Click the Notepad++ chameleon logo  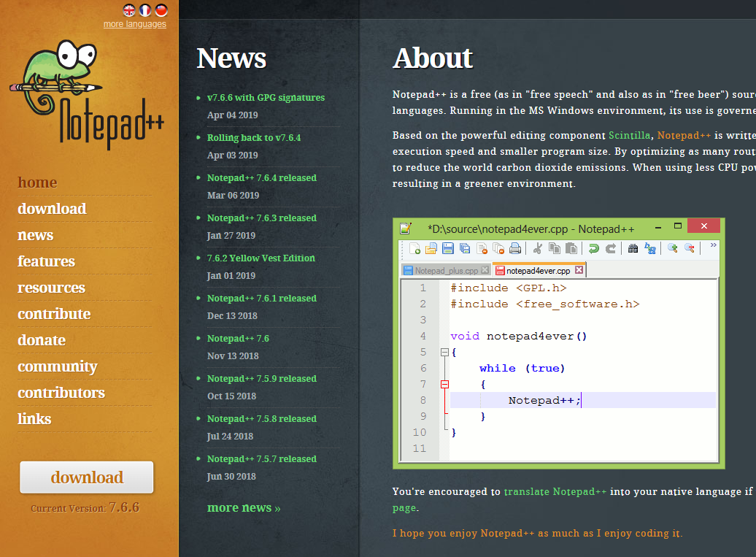point(87,94)
